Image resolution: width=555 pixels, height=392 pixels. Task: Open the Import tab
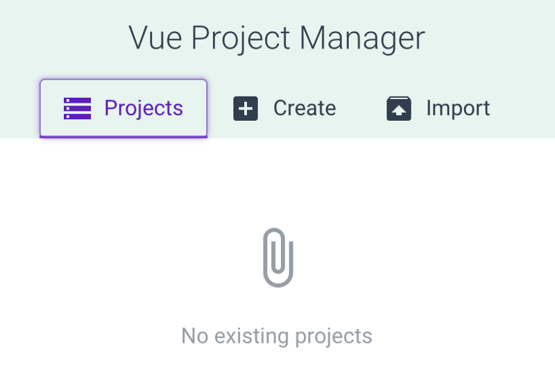(x=438, y=108)
